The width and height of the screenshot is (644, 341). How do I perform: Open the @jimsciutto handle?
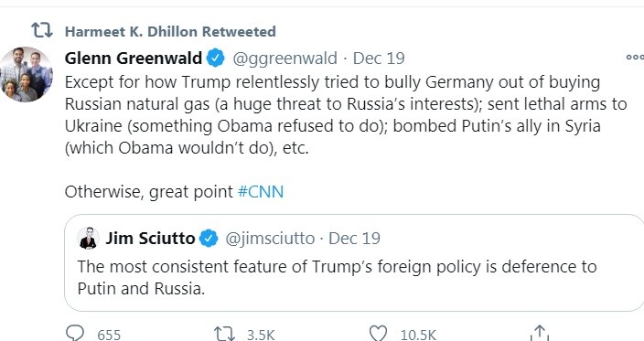[270, 239]
